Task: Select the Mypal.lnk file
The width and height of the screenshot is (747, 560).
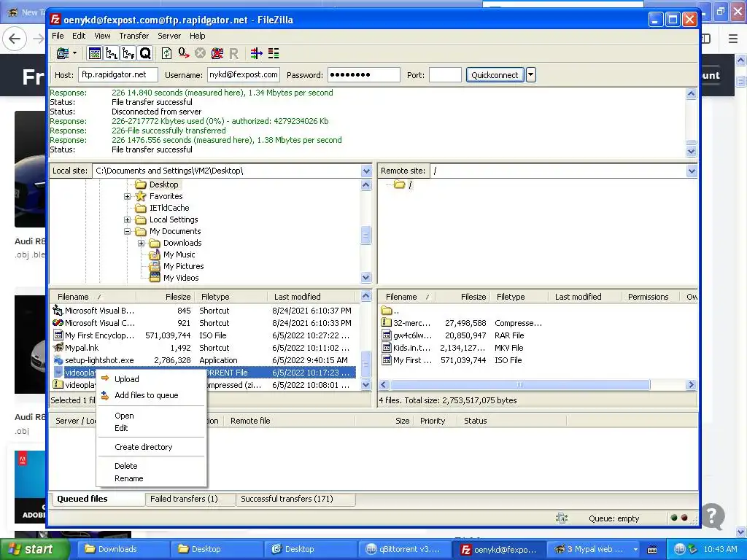Action: pos(204,348)
